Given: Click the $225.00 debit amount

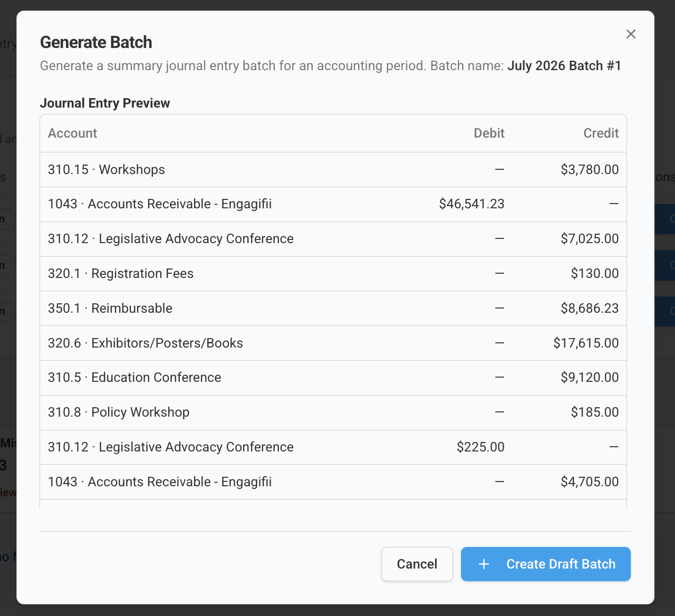Looking at the screenshot, I should pyautogui.click(x=480, y=447).
